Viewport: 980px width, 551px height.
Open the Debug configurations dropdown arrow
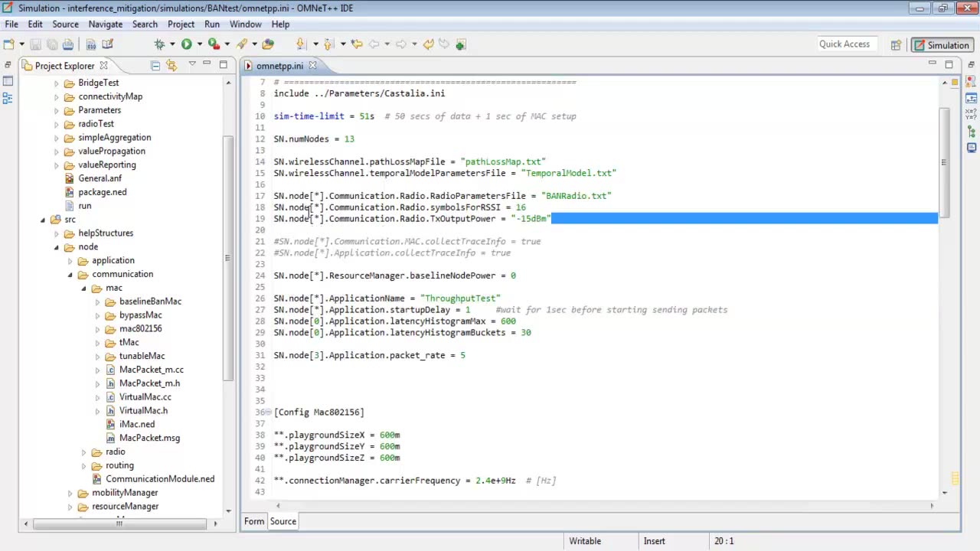(x=172, y=44)
